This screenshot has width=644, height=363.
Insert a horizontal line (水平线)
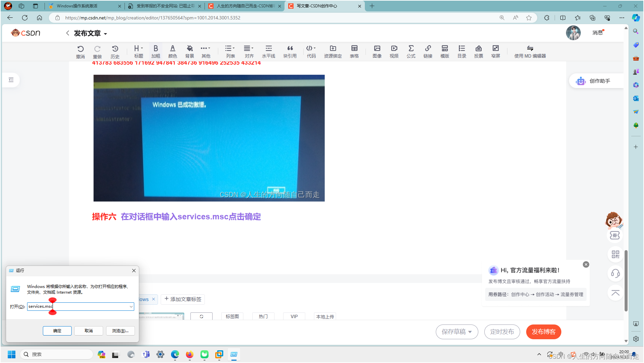coord(268,52)
